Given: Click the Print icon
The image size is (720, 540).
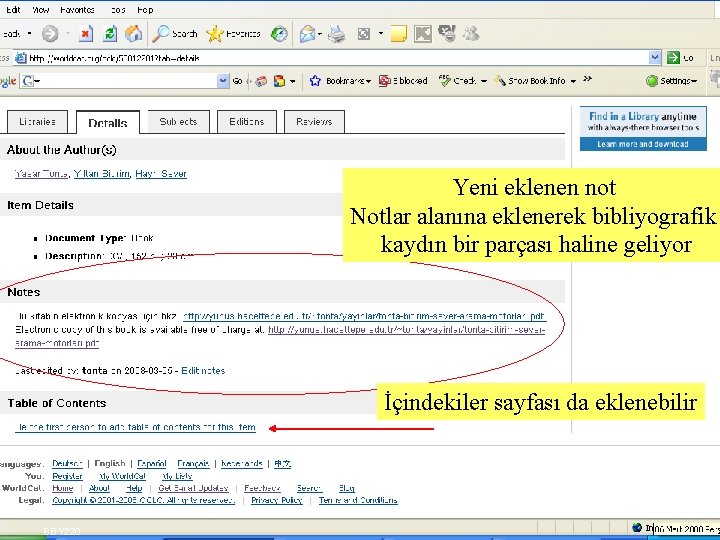Looking at the screenshot, I should point(337,34).
